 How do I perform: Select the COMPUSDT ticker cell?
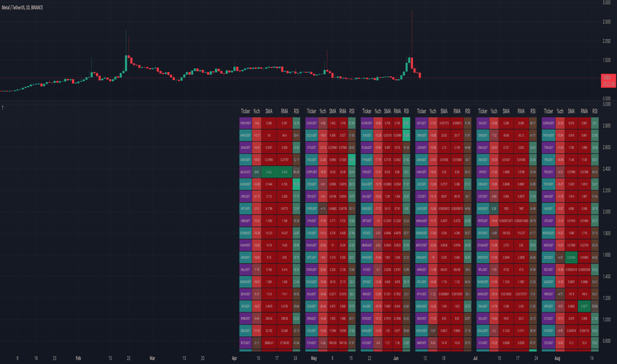click(312, 172)
